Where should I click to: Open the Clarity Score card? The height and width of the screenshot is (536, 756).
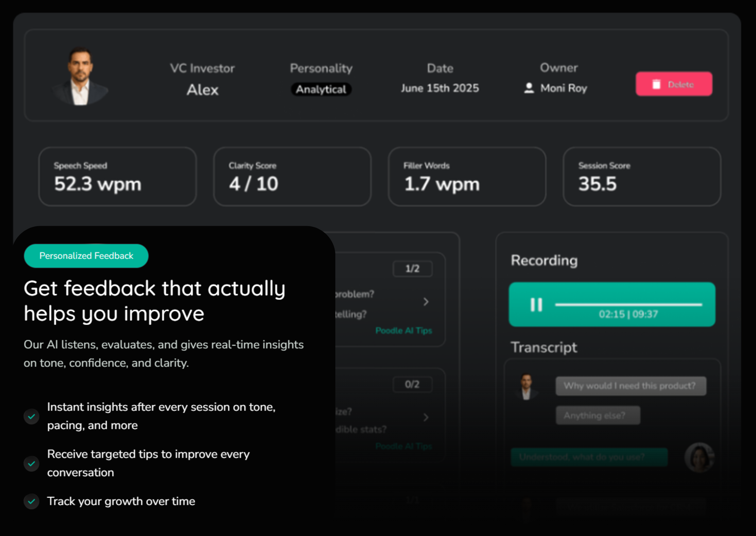pyautogui.click(x=292, y=176)
